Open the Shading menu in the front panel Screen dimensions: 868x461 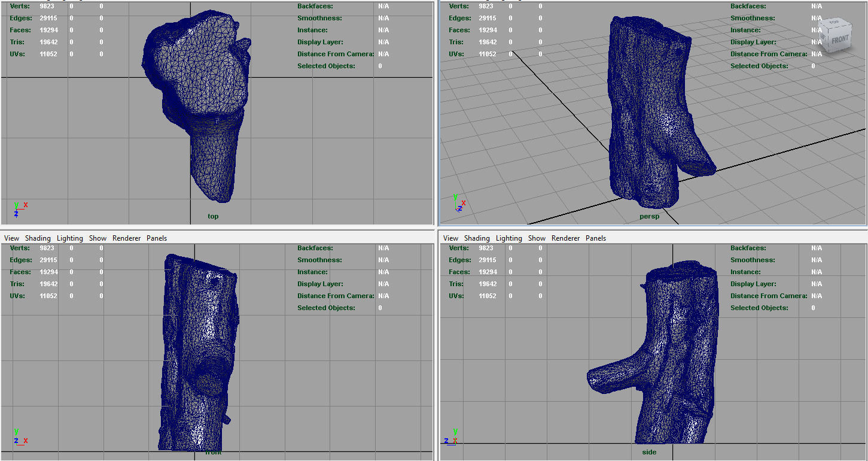[38, 238]
